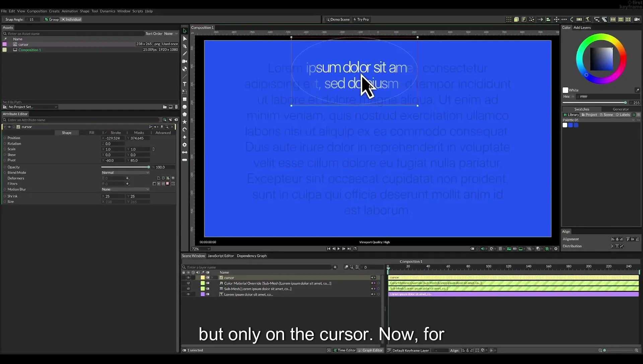The height and width of the screenshot is (364, 643).
Task: Open the Sort Order dropdown
Action: point(171,34)
